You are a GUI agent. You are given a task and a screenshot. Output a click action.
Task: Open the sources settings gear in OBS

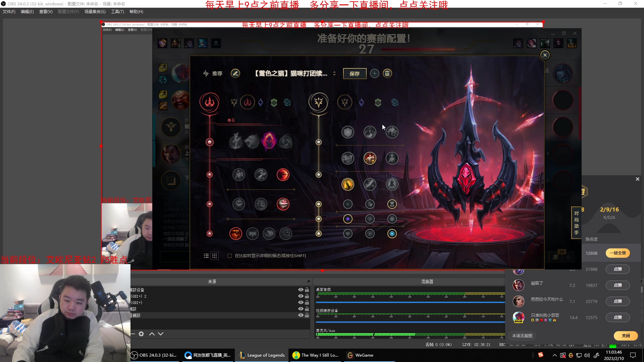pos(141,334)
